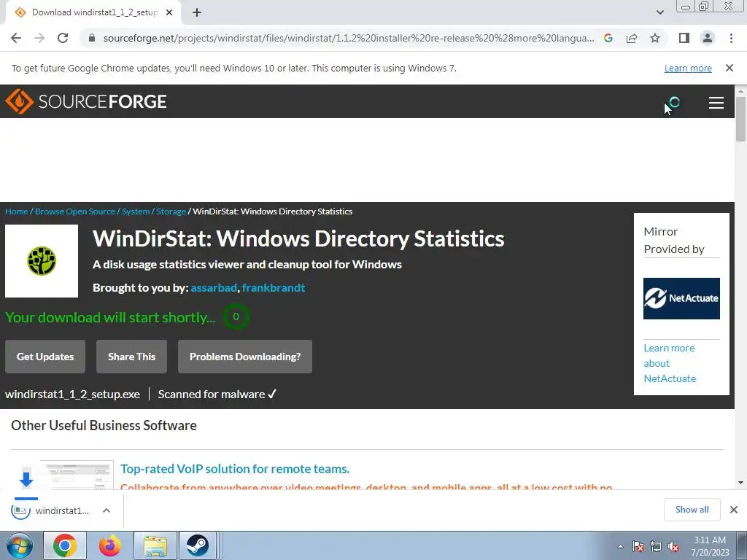This screenshot has height=560, width=747.
Task: Close the Download windirstat tab
Action: (169, 12)
